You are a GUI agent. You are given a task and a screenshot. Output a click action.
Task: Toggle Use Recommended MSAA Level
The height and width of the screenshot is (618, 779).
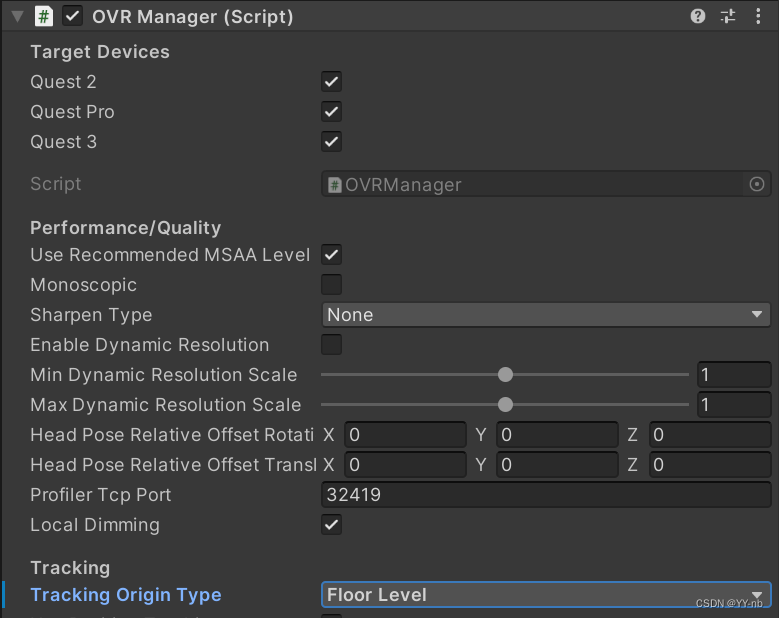331,255
